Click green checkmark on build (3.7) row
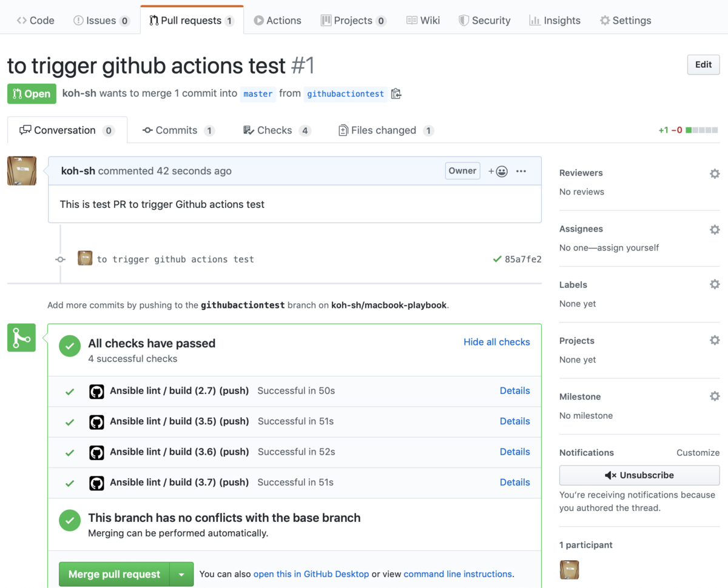 tap(70, 483)
